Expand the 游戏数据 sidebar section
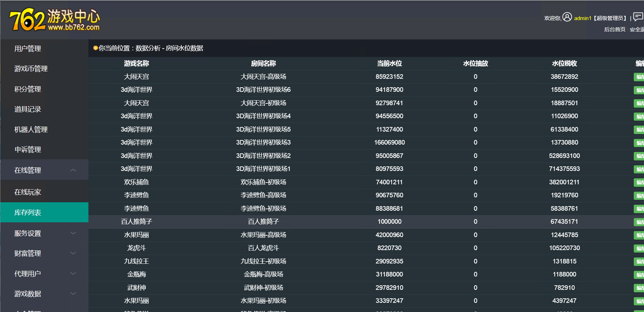This screenshot has width=644, height=312. [73, 294]
